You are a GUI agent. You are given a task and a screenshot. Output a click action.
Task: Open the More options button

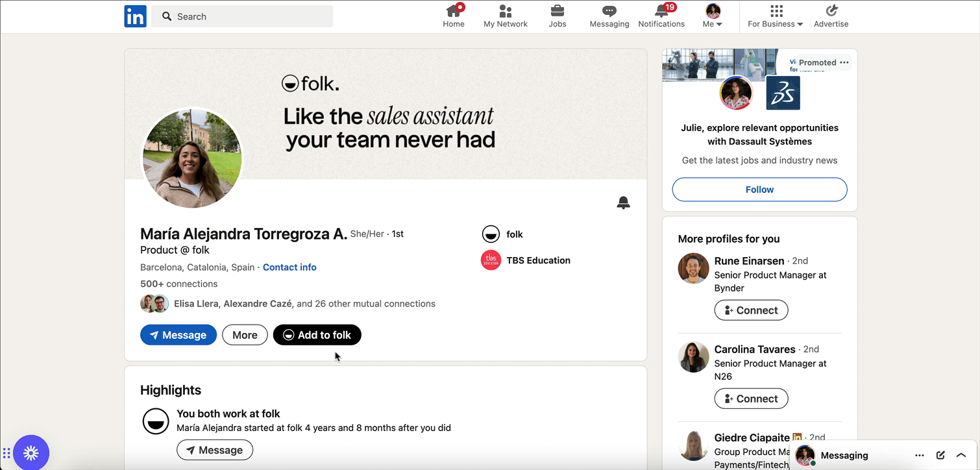coord(245,335)
